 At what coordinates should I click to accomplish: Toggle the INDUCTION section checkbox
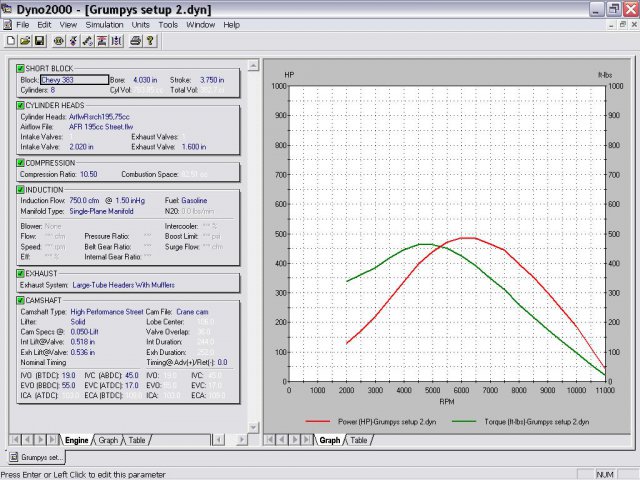pyautogui.click(x=21, y=189)
